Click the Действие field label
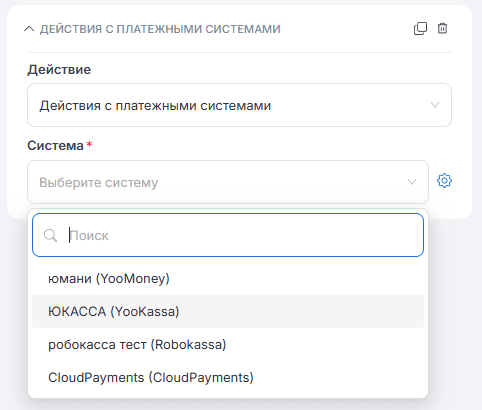 (59, 70)
